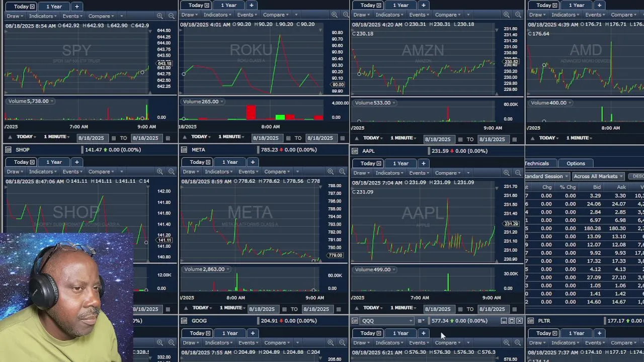Close the Today tab in QQQ chart
The width and height of the screenshot is (644, 362).
pyautogui.click(x=379, y=333)
